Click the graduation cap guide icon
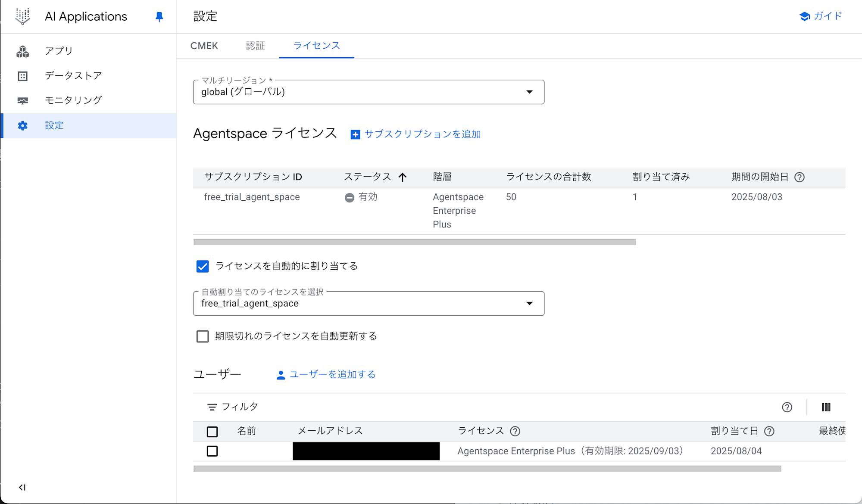The height and width of the screenshot is (504, 862). (805, 16)
